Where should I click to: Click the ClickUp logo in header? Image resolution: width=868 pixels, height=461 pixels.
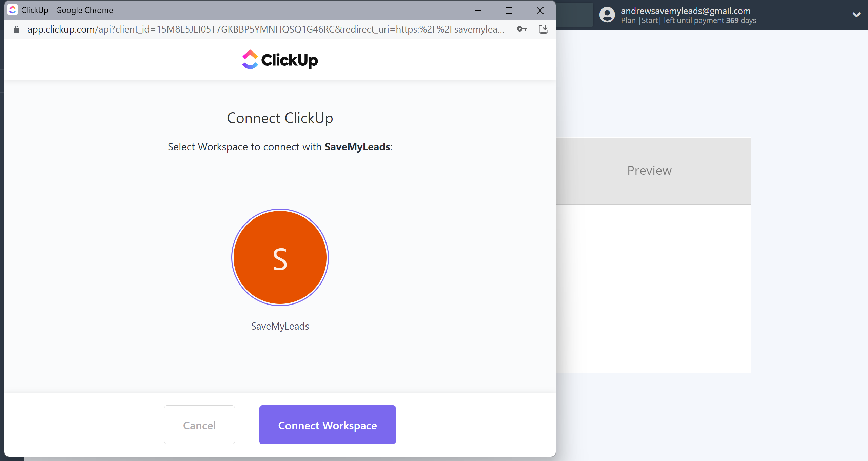click(x=280, y=60)
